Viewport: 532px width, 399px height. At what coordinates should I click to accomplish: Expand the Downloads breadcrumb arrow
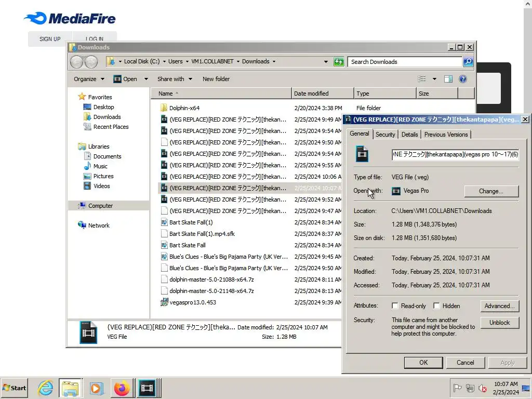pyautogui.click(x=274, y=62)
